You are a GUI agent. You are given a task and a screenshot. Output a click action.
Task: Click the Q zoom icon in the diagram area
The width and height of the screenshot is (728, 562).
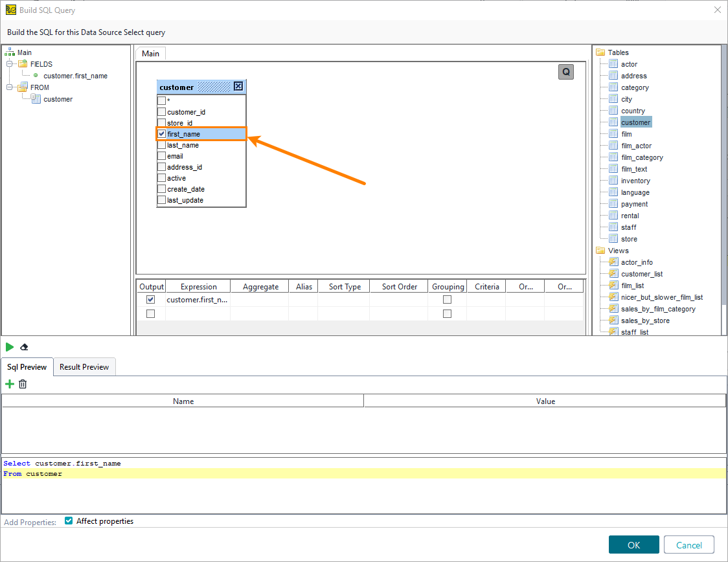tap(565, 72)
